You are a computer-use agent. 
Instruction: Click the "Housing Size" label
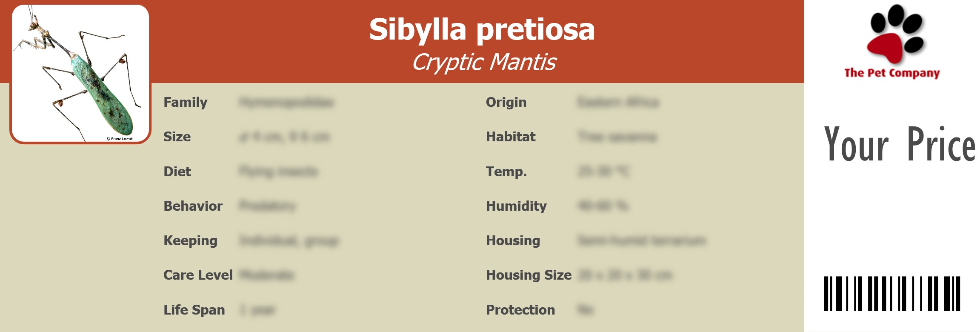[x=529, y=275]
